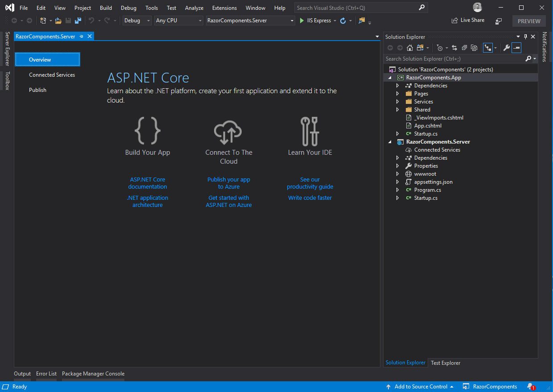Screen dimensions: 553x392
Task: Open the Extensions menu
Action: (224, 8)
